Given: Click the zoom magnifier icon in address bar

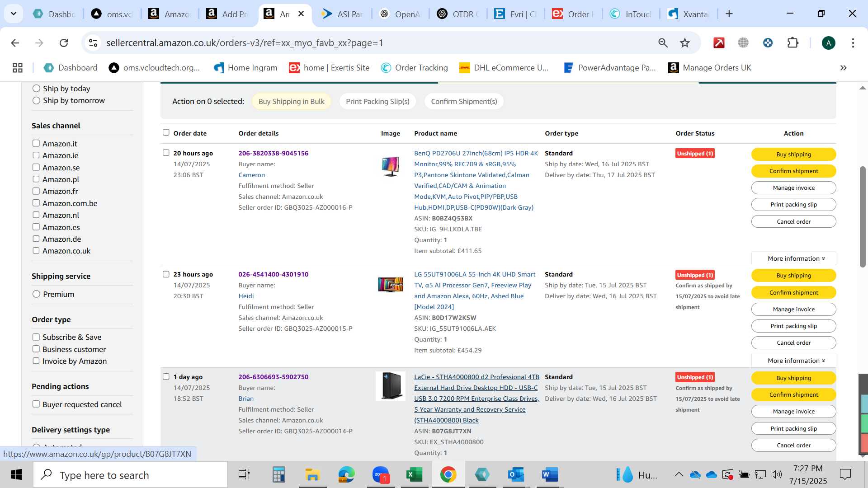Looking at the screenshot, I should [663, 43].
